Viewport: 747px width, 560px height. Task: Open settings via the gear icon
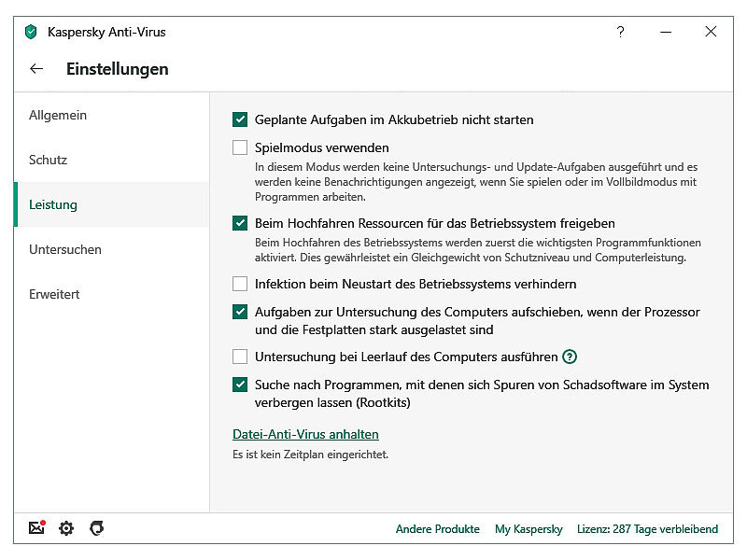tap(66, 528)
